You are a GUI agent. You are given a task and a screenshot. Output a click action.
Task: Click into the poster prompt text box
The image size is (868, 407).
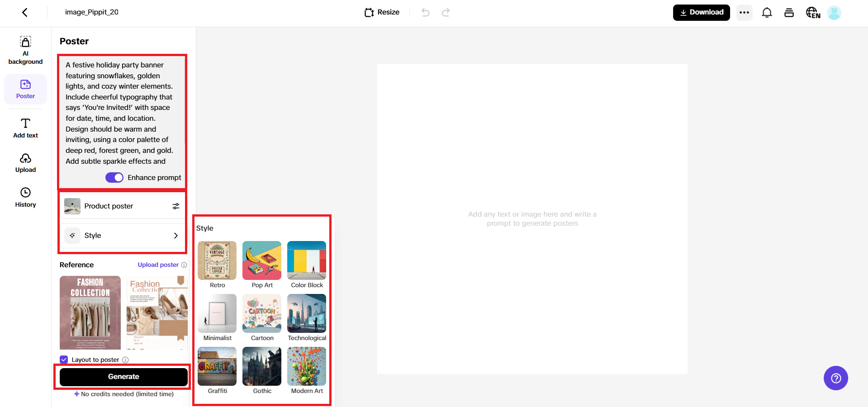click(122, 113)
